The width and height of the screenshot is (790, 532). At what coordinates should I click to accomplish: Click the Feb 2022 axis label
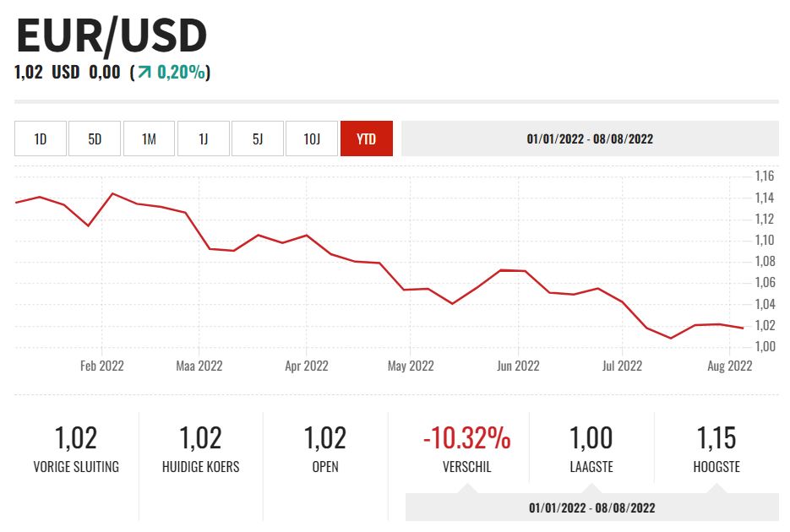coord(102,366)
